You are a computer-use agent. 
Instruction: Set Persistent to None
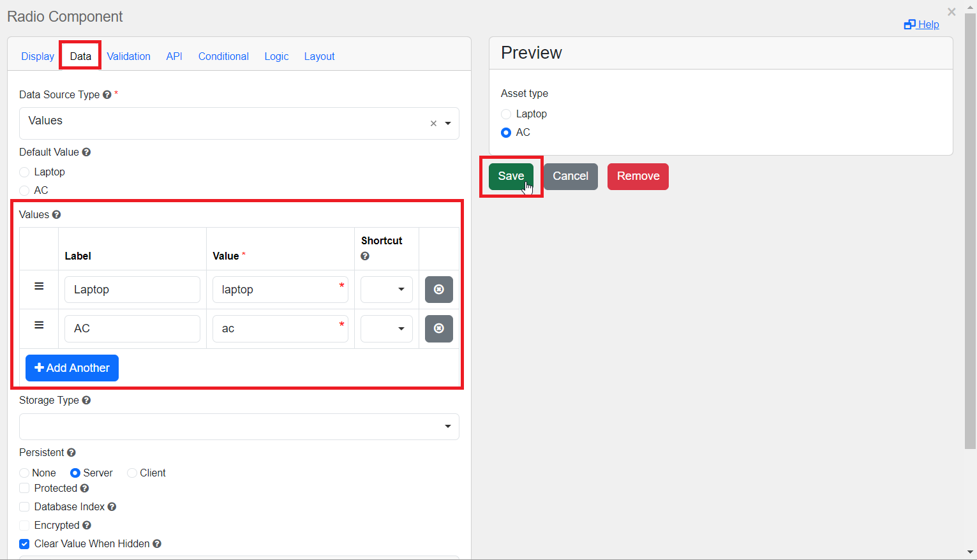(x=24, y=473)
